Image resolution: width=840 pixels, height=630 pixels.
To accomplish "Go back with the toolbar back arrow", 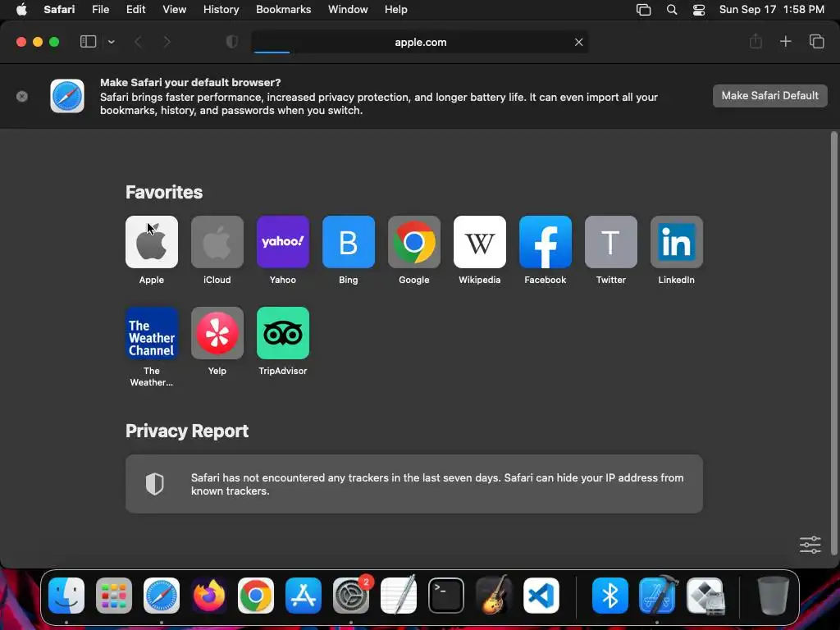I will click(138, 42).
